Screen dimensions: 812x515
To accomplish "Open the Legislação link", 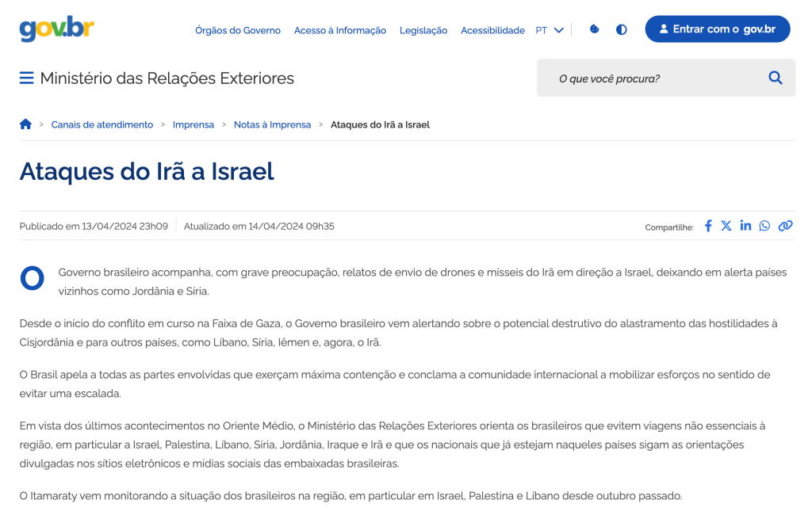I will (x=423, y=30).
